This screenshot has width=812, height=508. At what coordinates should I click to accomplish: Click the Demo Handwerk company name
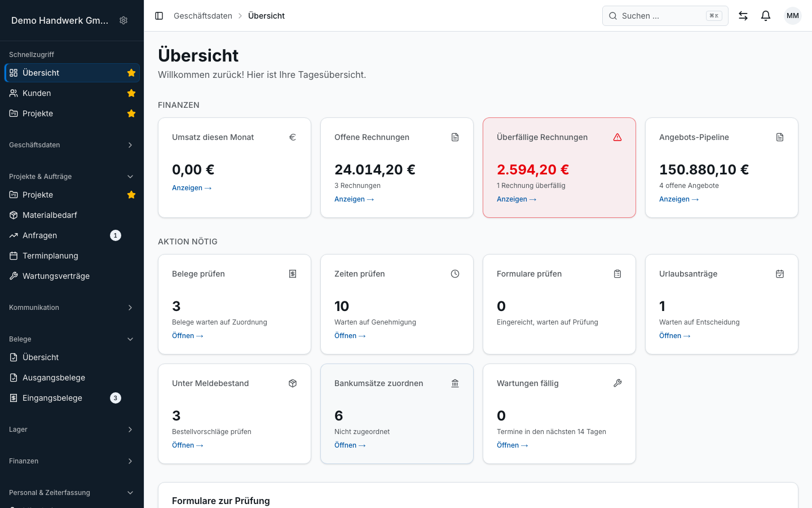(x=60, y=20)
